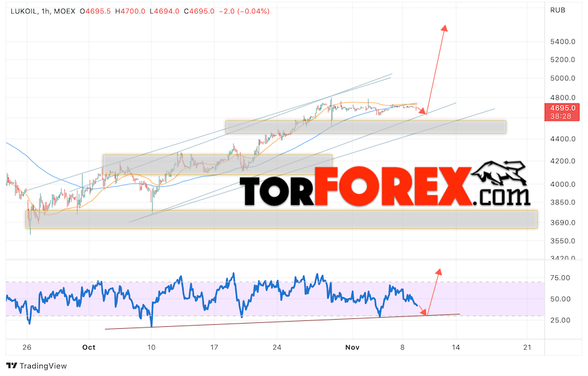Click the close value C4695.0
588x376 pixels.
point(199,11)
